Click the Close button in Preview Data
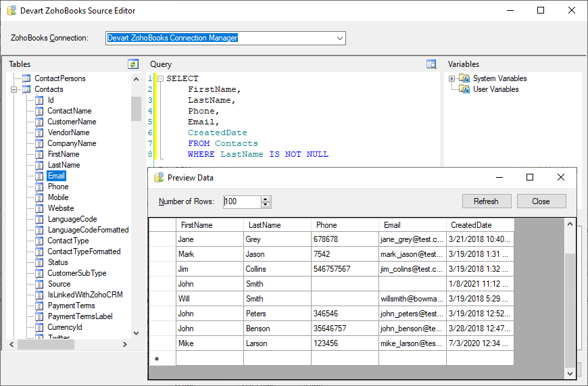This screenshot has height=386, width=588. tap(541, 201)
